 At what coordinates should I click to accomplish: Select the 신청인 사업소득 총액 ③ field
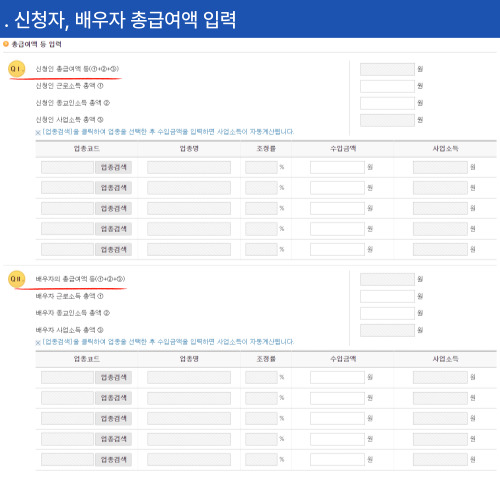click(387, 120)
